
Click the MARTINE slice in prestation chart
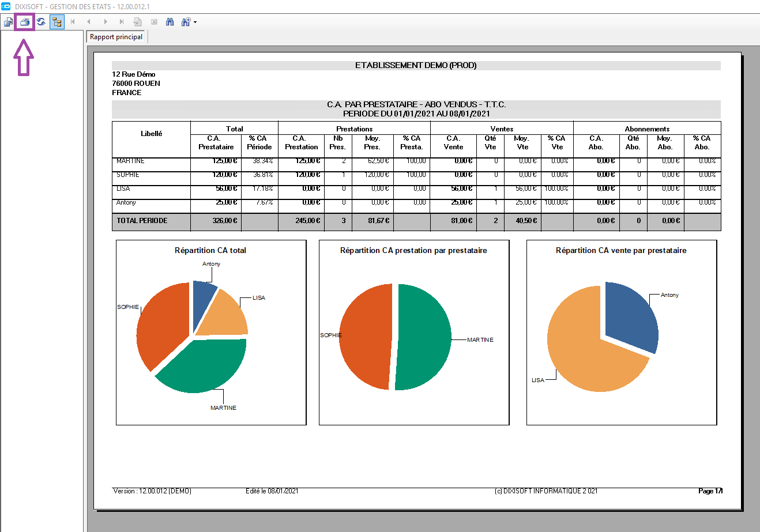coord(424,337)
